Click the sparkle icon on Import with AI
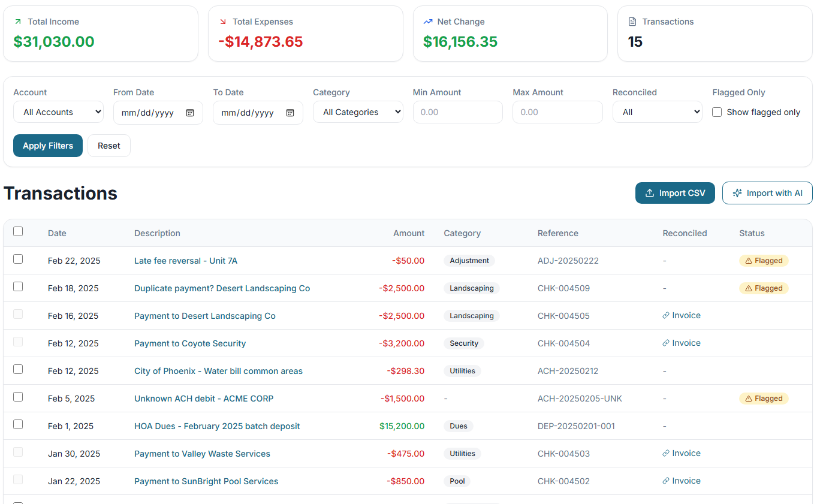The width and height of the screenshot is (823, 504). (x=737, y=193)
